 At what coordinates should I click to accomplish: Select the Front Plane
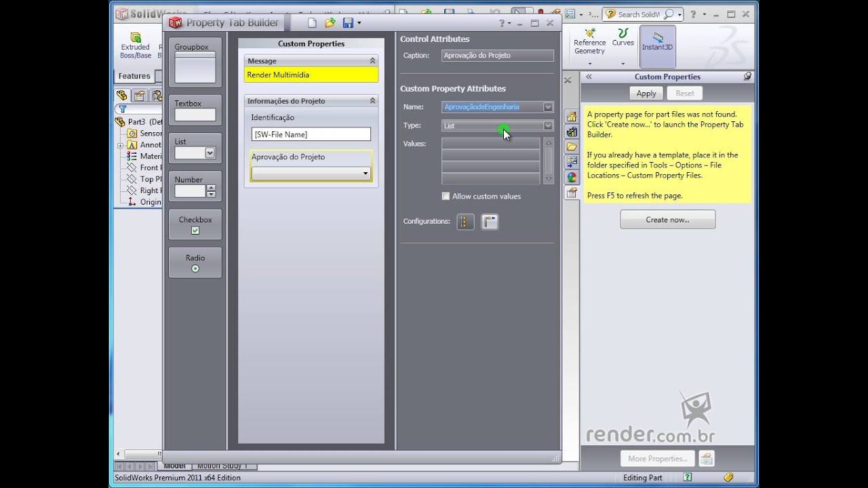point(144,168)
